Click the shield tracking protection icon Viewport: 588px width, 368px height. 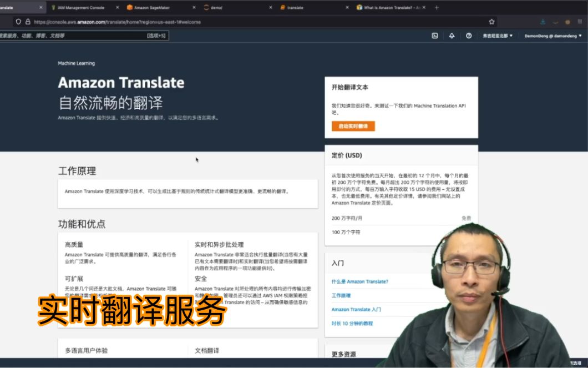pos(18,22)
